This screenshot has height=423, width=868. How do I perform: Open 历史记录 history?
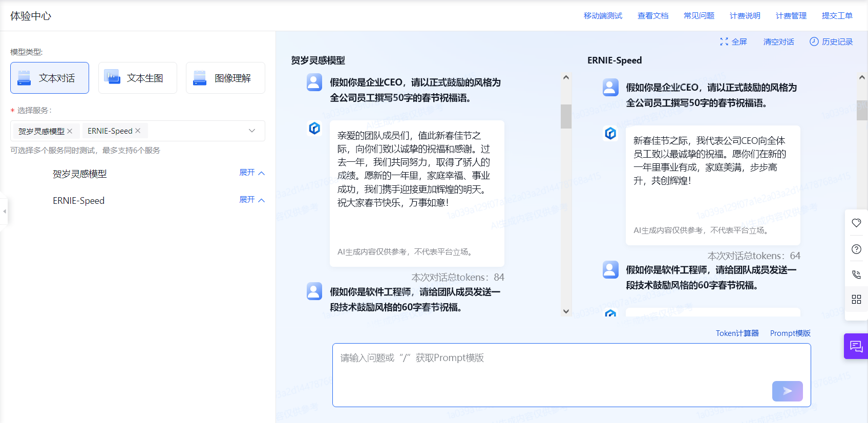[x=831, y=42]
